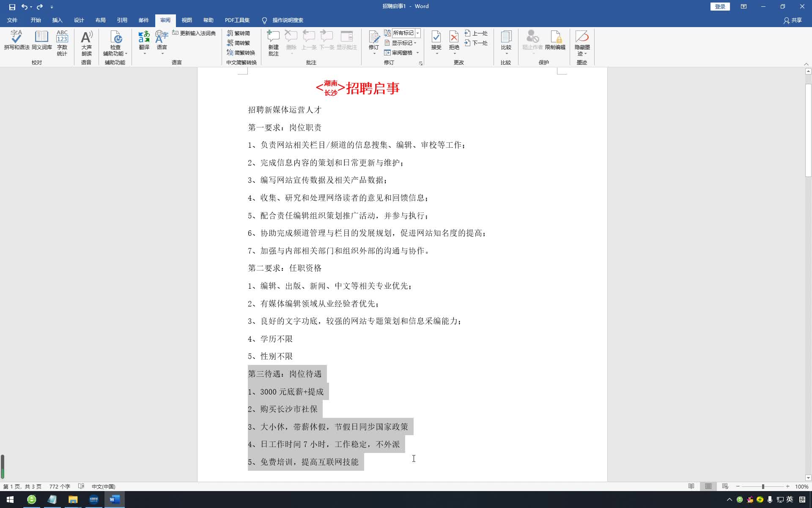
Task: Switch to the 视图 tab
Action: (x=187, y=20)
